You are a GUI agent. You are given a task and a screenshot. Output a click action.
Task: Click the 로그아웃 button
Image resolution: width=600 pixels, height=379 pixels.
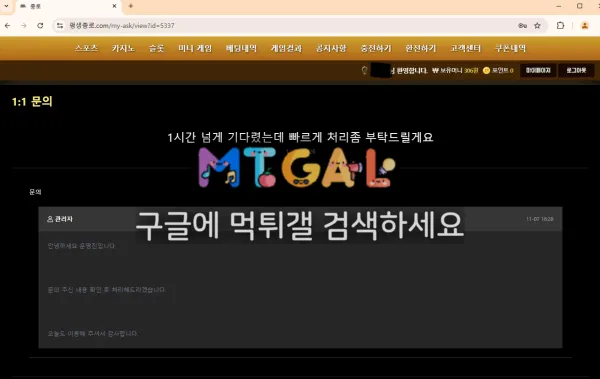[x=576, y=70]
